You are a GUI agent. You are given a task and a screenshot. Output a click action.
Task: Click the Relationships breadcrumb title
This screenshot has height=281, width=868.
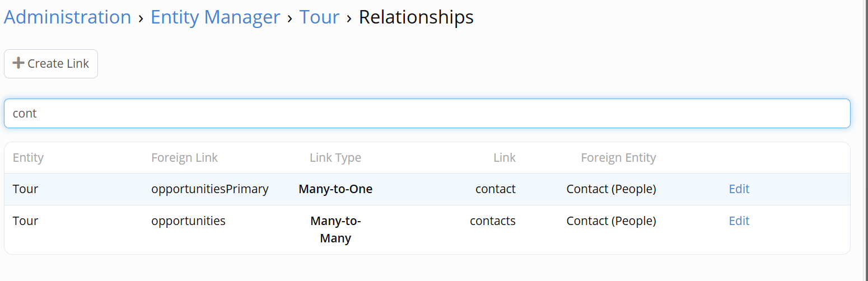point(416,17)
